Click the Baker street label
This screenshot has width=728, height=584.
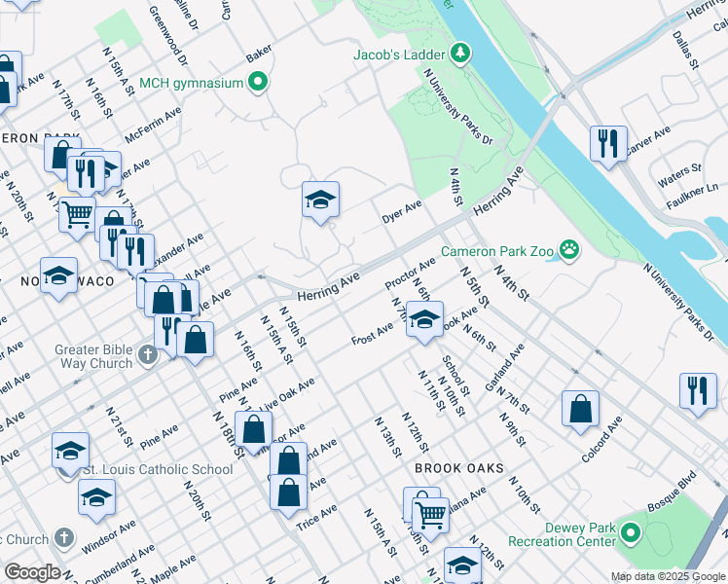click(259, 54)
